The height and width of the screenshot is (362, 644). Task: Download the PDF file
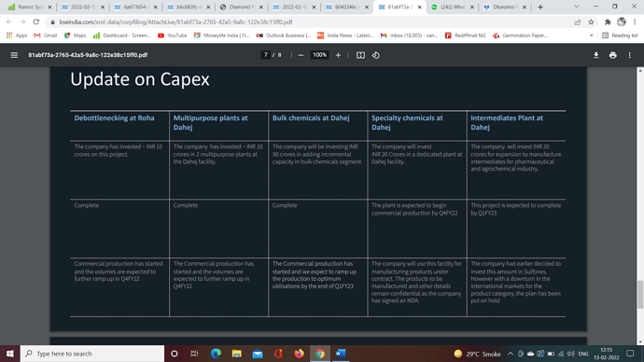click(x=596, y=55)
